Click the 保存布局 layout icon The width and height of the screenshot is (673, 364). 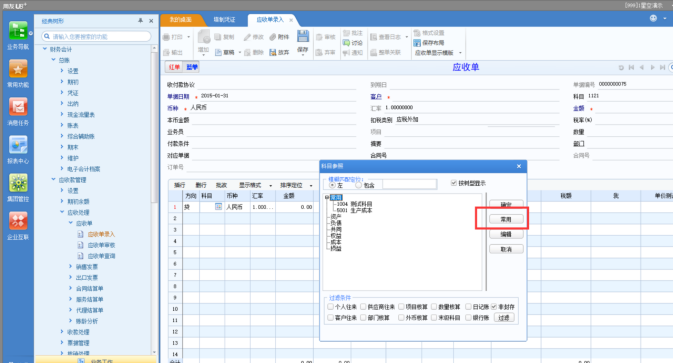417,42
